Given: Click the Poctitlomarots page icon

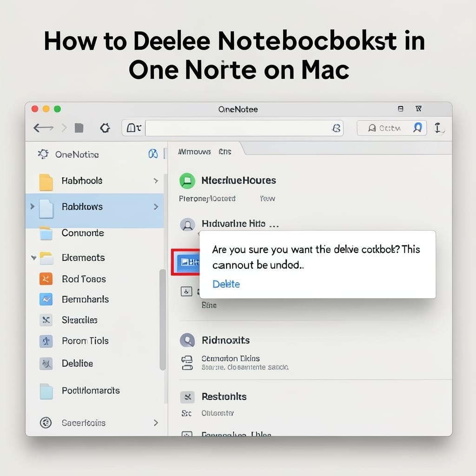Looking at the screenshot, I should (x=46, y=391).
